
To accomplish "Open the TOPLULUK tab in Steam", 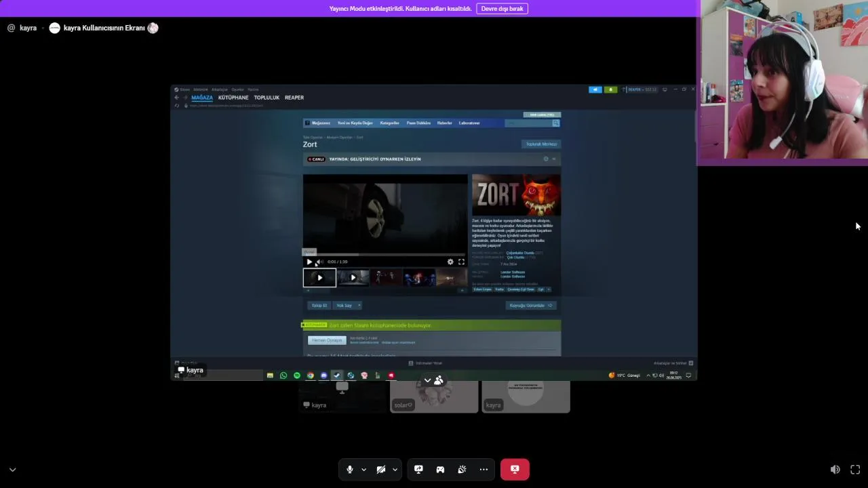I will [267, 98].
